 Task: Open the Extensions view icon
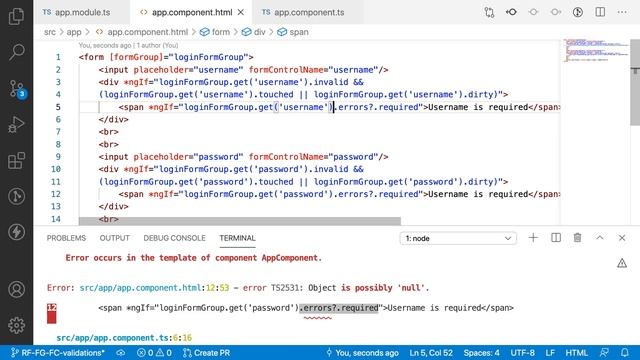coord(16,160)
